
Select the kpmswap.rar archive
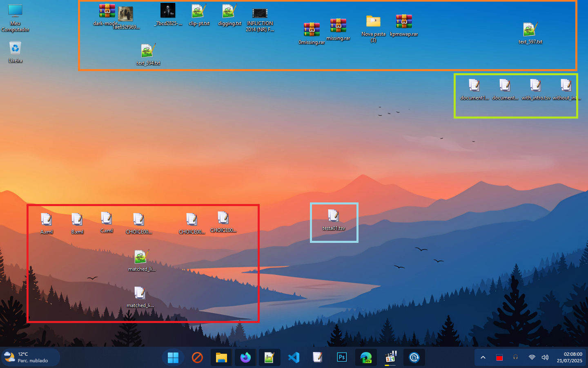[404, 25]
